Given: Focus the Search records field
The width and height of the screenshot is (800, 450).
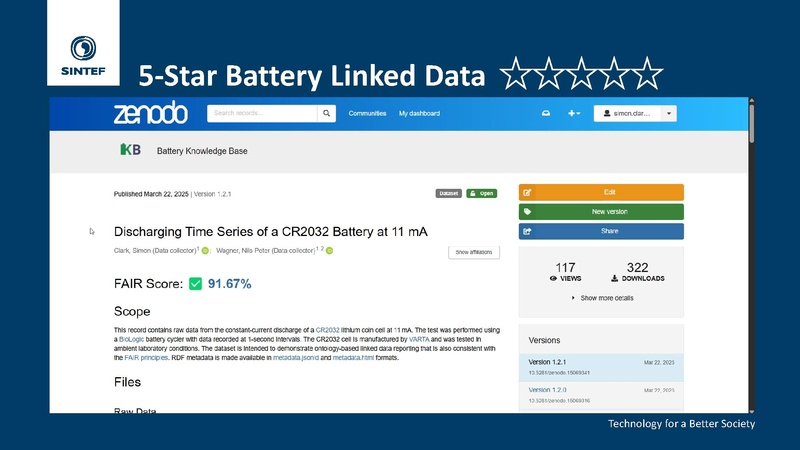Looking at the screenshot, I should click(262, 114).
